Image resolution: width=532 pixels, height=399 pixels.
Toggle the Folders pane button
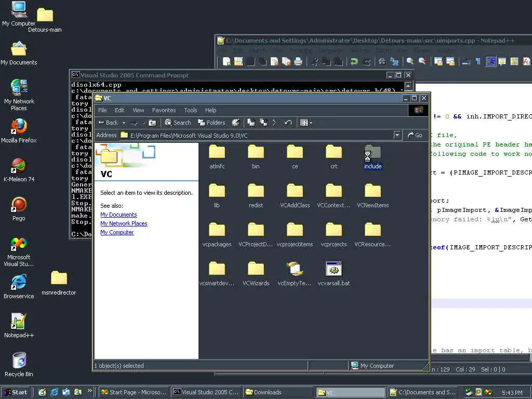point(212,123)
